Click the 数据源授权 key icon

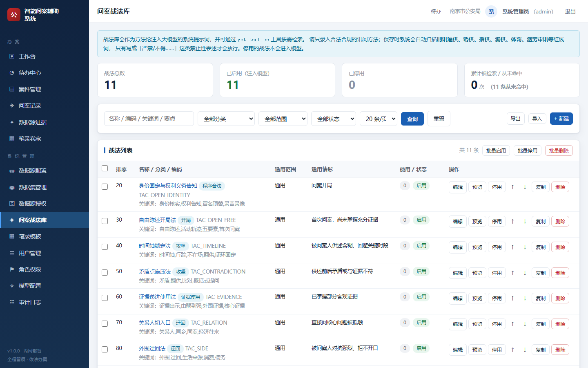click(x=12, y=204)
